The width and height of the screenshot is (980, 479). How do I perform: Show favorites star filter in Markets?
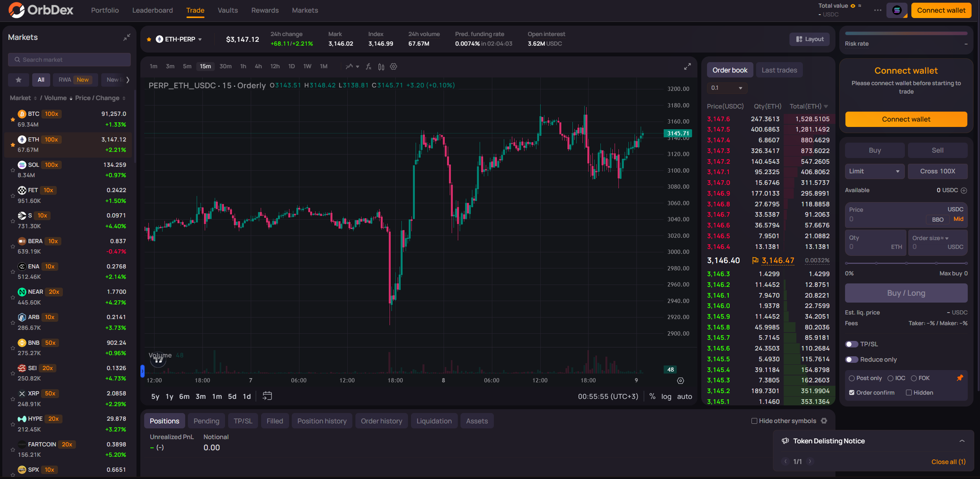tap(18, 80)
